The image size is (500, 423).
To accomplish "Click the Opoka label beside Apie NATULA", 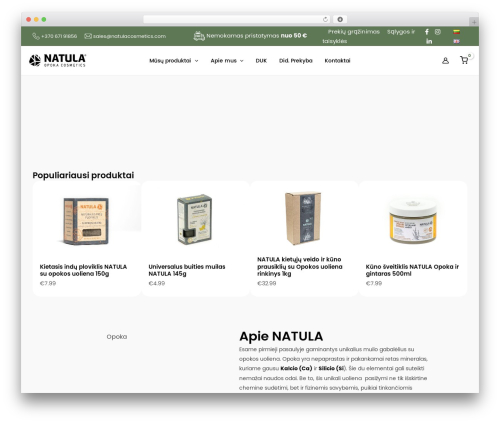I will point(117,337).
